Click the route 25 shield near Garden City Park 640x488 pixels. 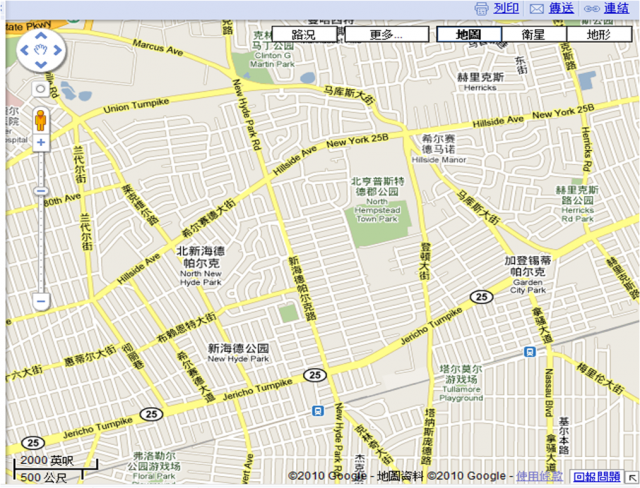[x=482, y=297]
